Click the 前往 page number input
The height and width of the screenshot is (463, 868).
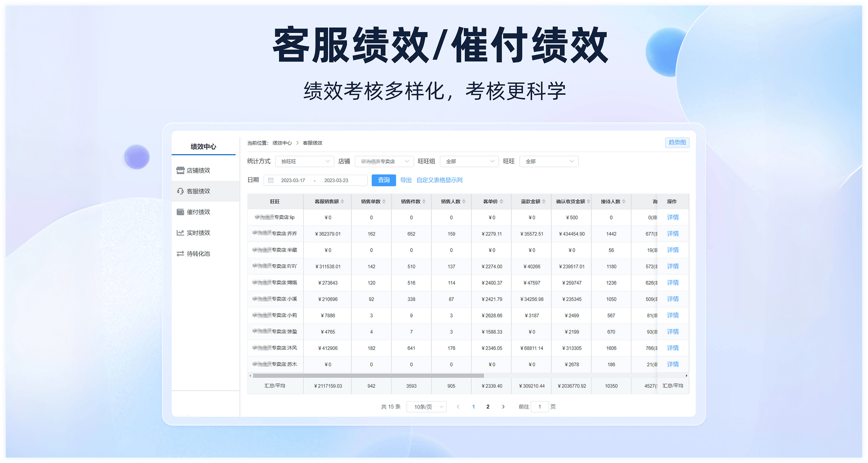(539, 407)
